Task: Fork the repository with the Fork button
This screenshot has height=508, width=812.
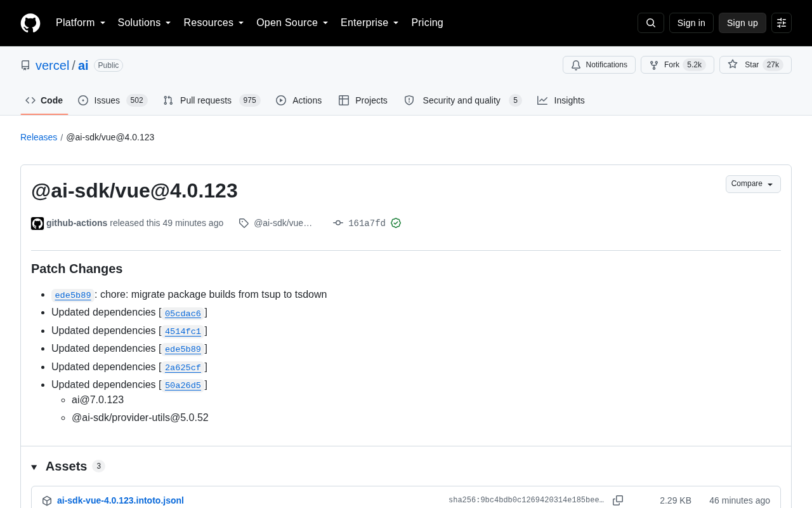Action: click(x=678, y=65)
